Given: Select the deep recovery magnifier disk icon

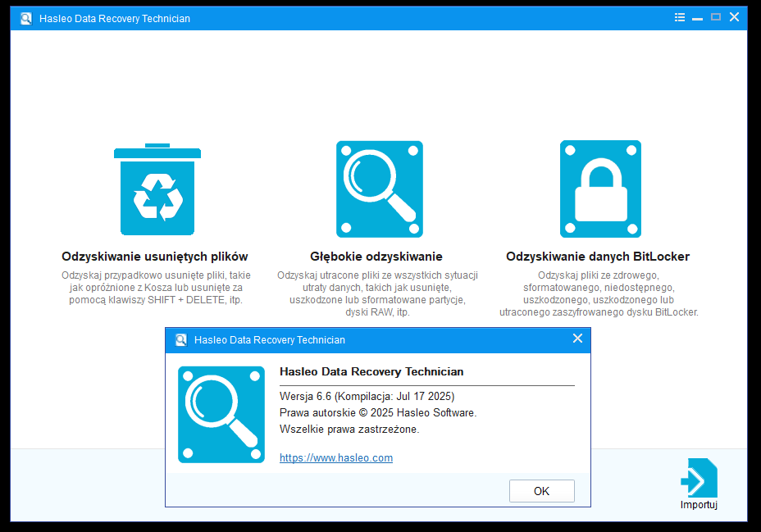Looking at the screenshot, I should (x=380, y=189).
